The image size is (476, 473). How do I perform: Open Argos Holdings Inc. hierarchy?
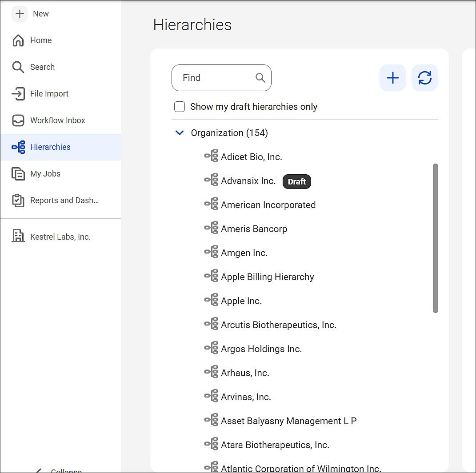coord(261,349)
